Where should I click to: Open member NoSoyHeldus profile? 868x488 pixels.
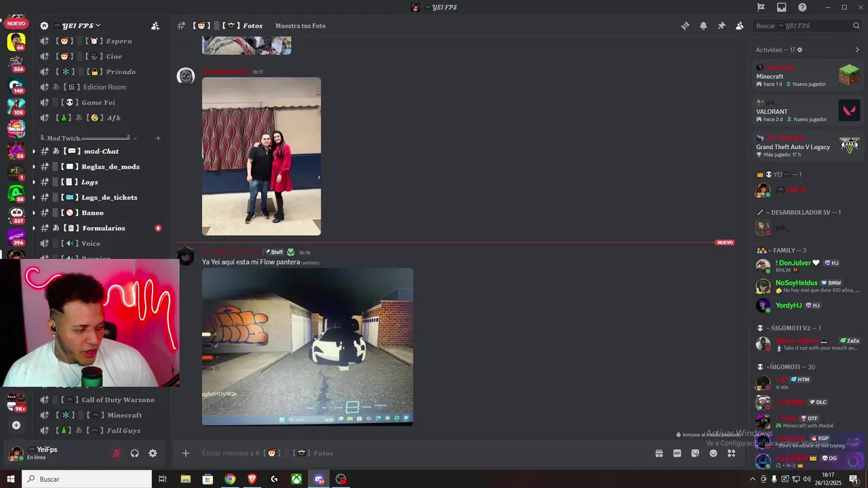coord(808,286)
